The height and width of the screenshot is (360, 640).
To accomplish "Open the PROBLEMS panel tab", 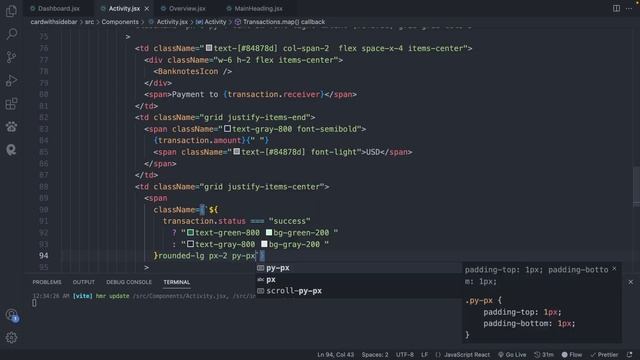I will click(47, 282).
